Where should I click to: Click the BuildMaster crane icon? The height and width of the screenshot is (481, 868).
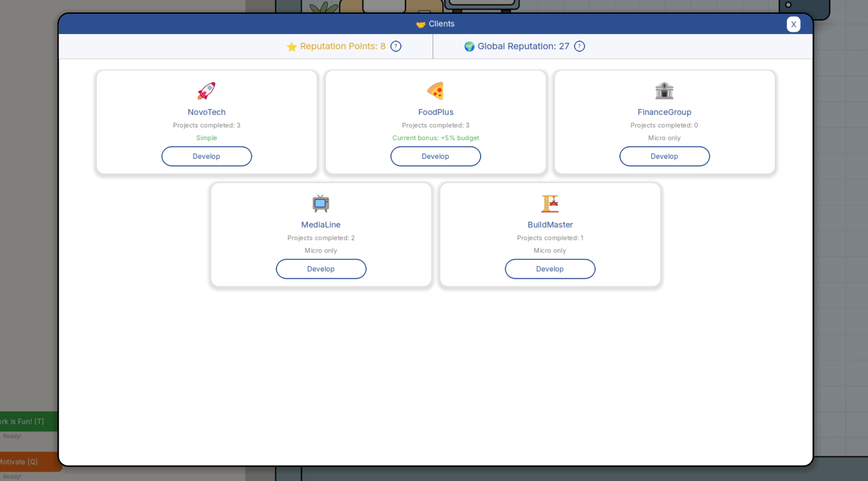[550, 203]
